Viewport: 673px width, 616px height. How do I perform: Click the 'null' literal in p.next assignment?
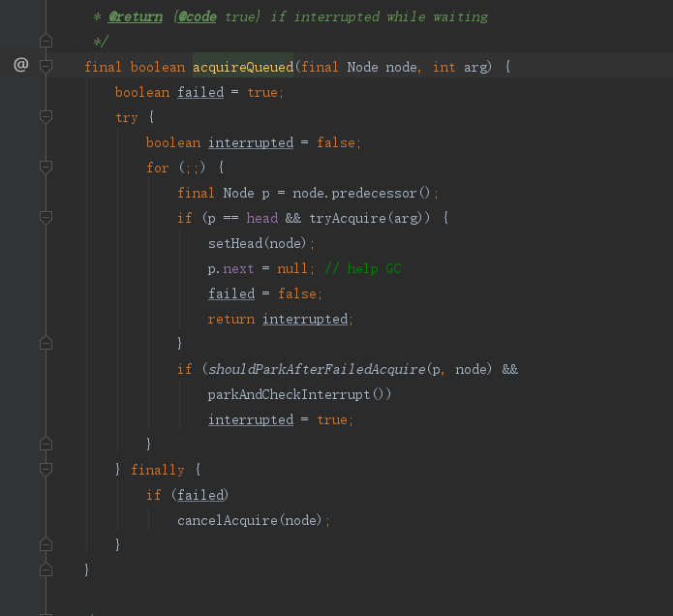click(x=292, y=268)
